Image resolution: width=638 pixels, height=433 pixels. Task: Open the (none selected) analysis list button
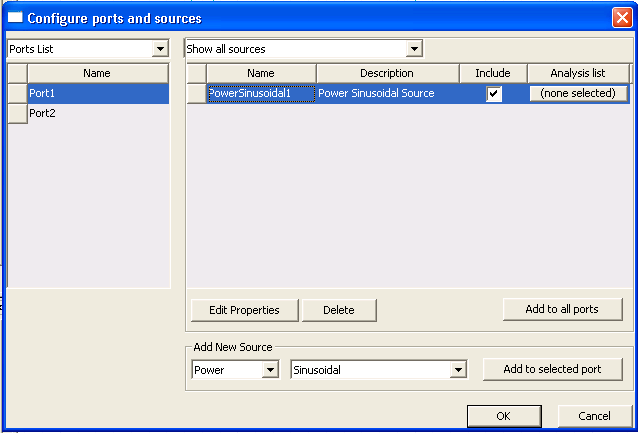(579, 93)
